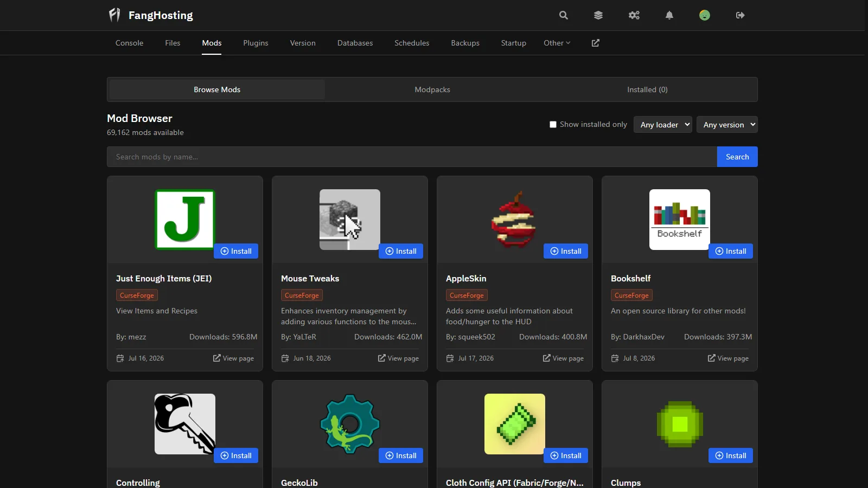
Task: Go to the Databases tab
Action: click(x=355, y=43)
